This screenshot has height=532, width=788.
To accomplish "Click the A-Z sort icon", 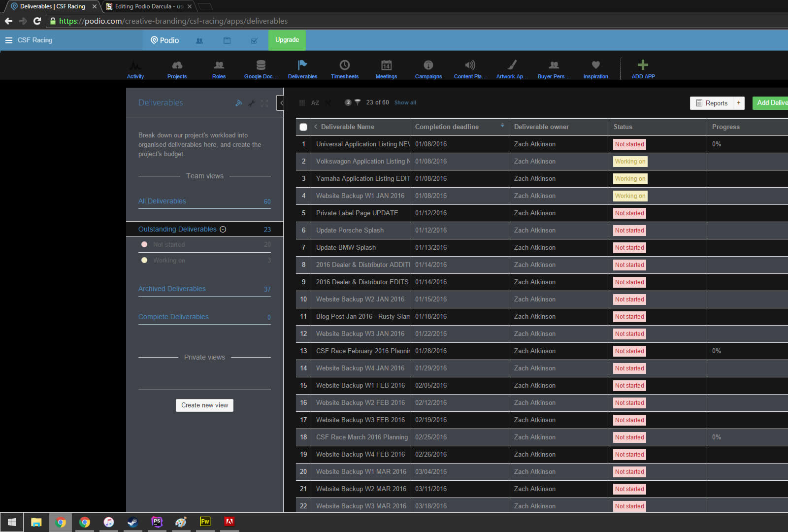I will [x=315, y=102].
